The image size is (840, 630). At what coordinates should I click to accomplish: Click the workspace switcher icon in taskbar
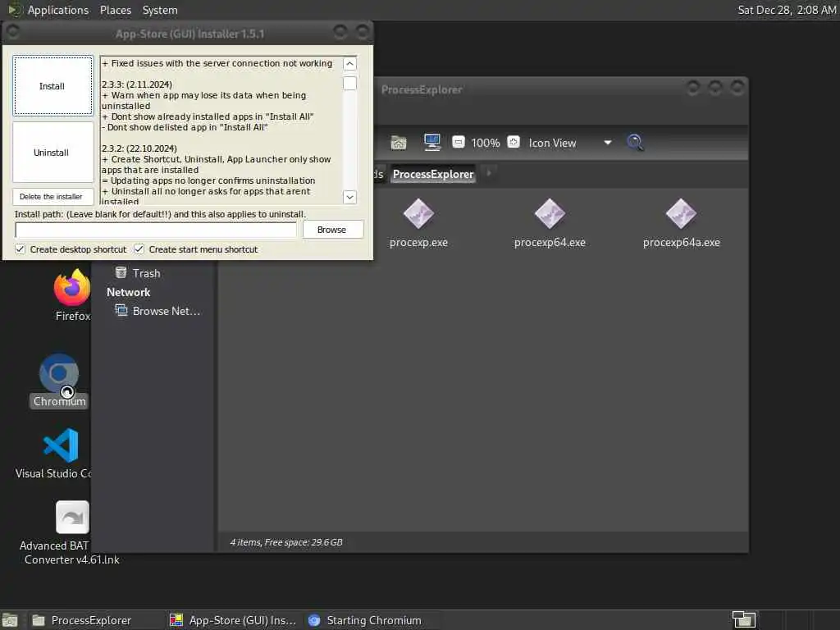pos(744,620)
